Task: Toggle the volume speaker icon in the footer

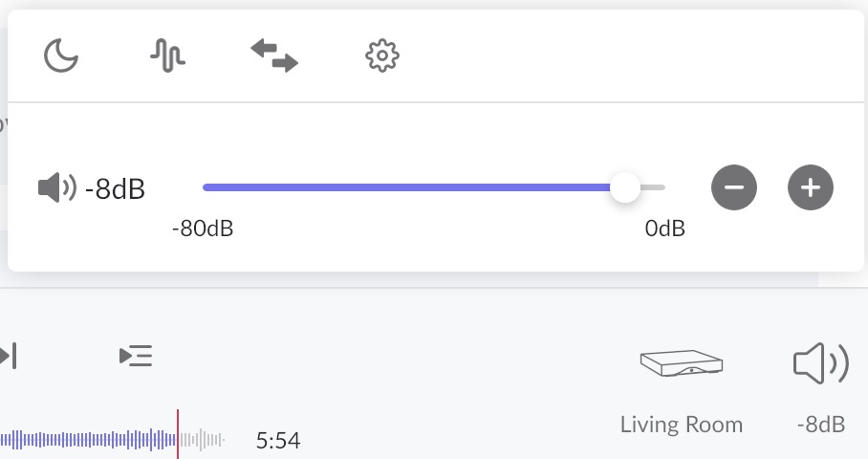Action: [x=821, y=363]
